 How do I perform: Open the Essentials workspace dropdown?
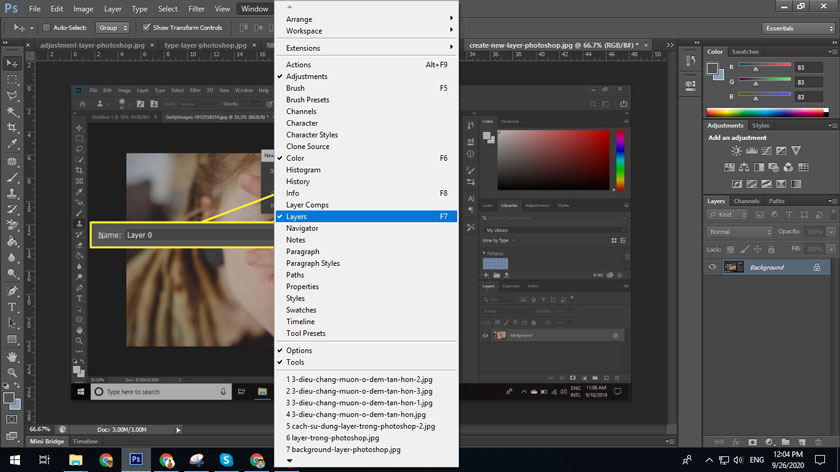pyautogui.click(x=798, y=28)
